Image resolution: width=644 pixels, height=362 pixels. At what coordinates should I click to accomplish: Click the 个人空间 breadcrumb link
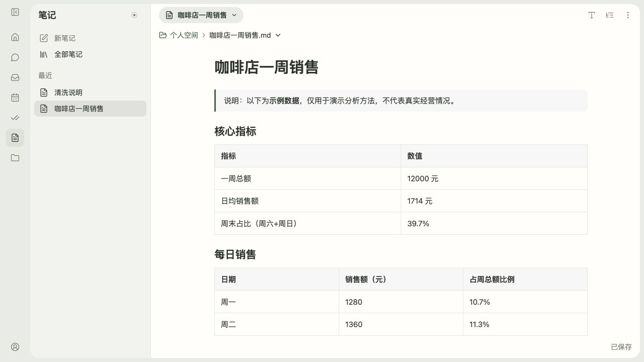tap(184, 35)
